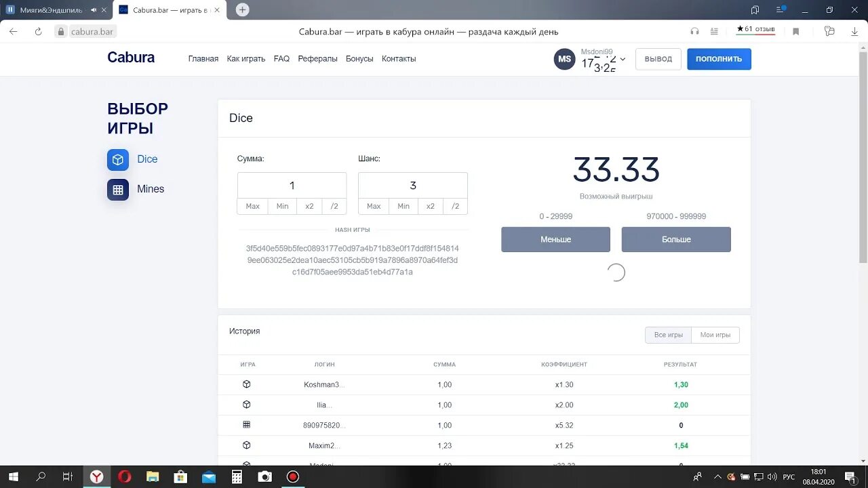
Task: Open browser main menu lines icon
Action: point(782,9)
